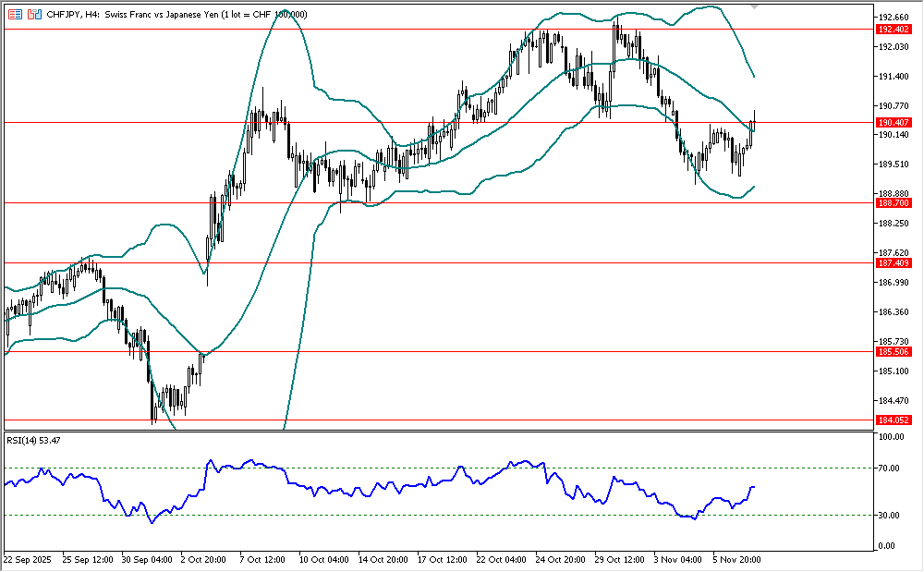The image size is (924, 572).
Task: Select the 190.407 red price label
Action: (x=892, y=122)
